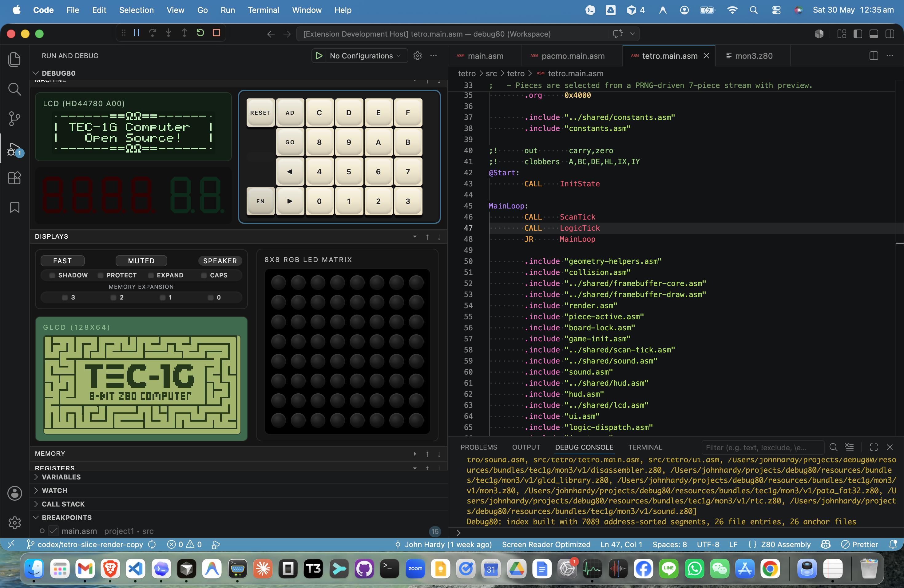Screen dimensions: 904x588
Task: Open Manage gear at activity bar bottom
Action: click(x=14, y=523)
